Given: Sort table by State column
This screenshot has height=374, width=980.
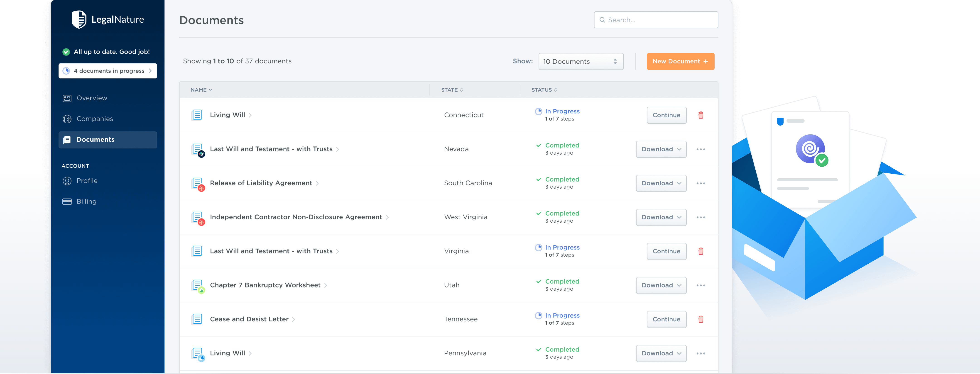Looking at the screenshot, I should point(452,90).
